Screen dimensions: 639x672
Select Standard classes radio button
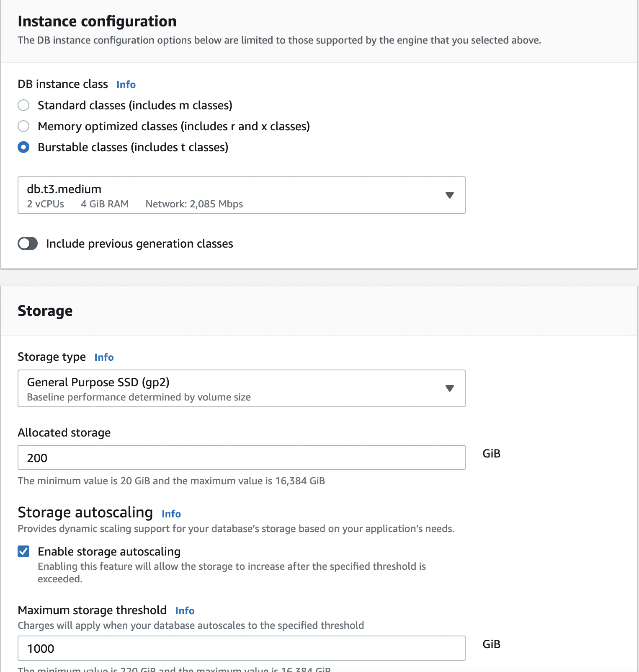23,105
